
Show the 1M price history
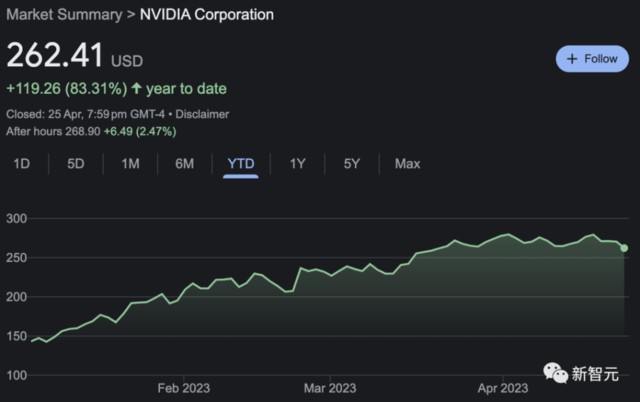pyautogui.click(x=130, y=163)
